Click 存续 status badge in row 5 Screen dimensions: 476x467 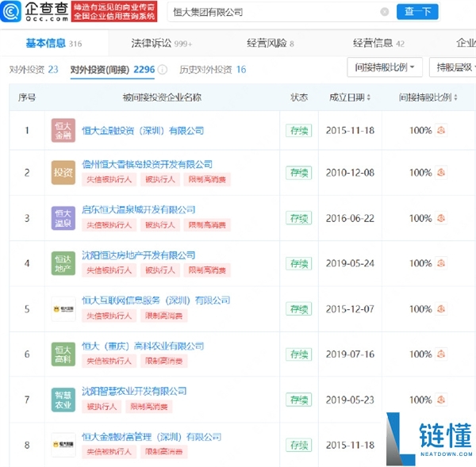pos(299,309)
